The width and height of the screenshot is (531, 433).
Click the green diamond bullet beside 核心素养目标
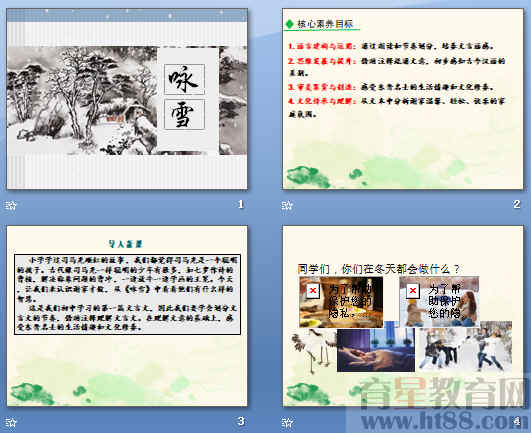click(290, 24)
